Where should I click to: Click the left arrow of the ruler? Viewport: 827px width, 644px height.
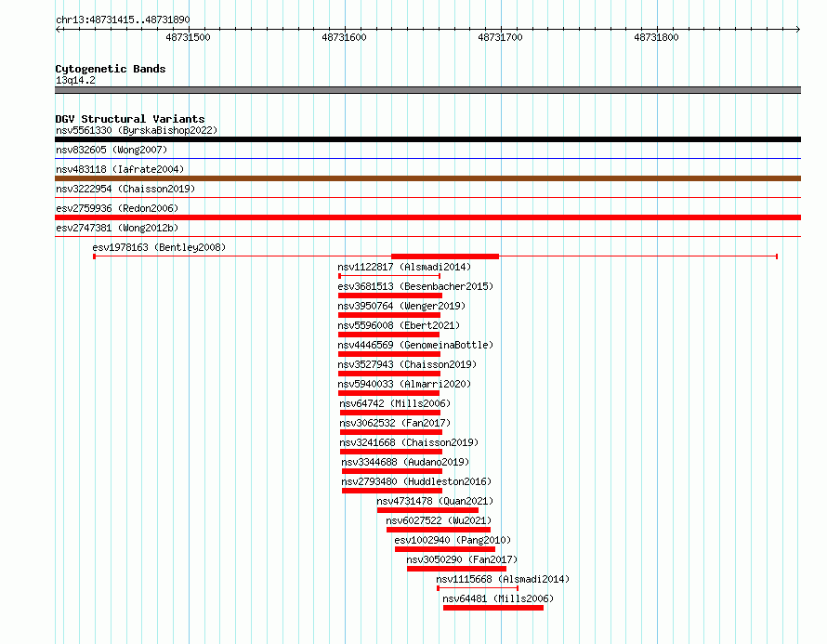[x=58, y=30]
